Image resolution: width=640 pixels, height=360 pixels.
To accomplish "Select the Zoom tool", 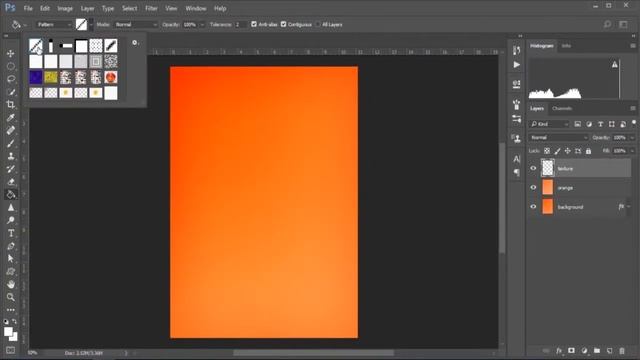I will click(11, 297).
